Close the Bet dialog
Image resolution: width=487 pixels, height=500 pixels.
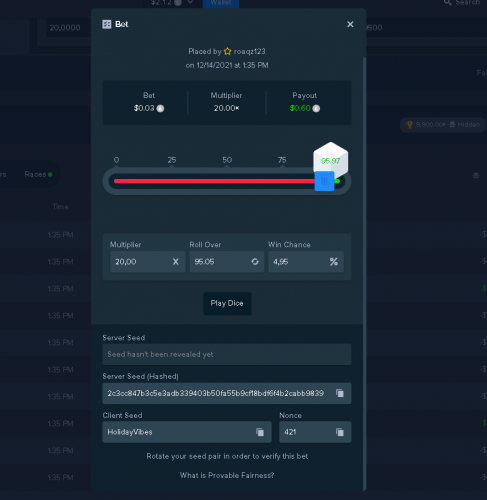[350, 24]
